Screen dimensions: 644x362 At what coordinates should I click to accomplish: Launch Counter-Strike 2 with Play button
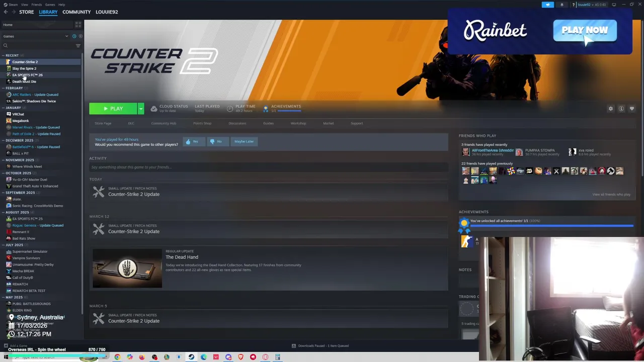click(113, 109)
